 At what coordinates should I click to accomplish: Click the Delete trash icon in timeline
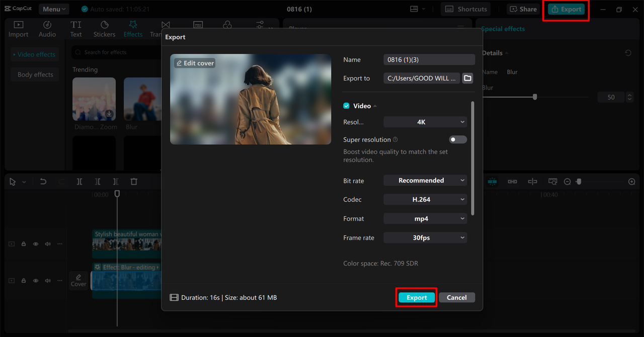pyautogui.click(x=134, y=182)
